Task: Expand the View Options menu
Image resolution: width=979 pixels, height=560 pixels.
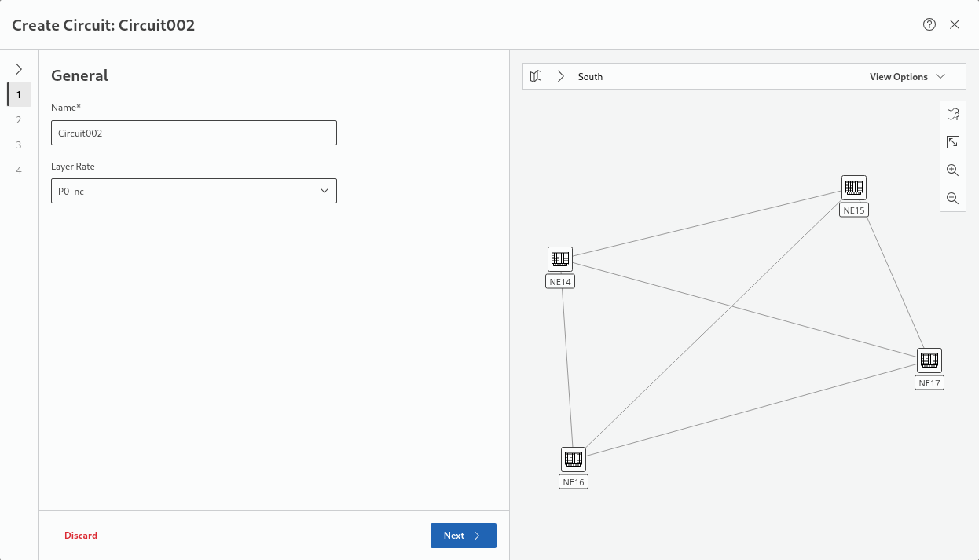Action: [x=907, y=77]
